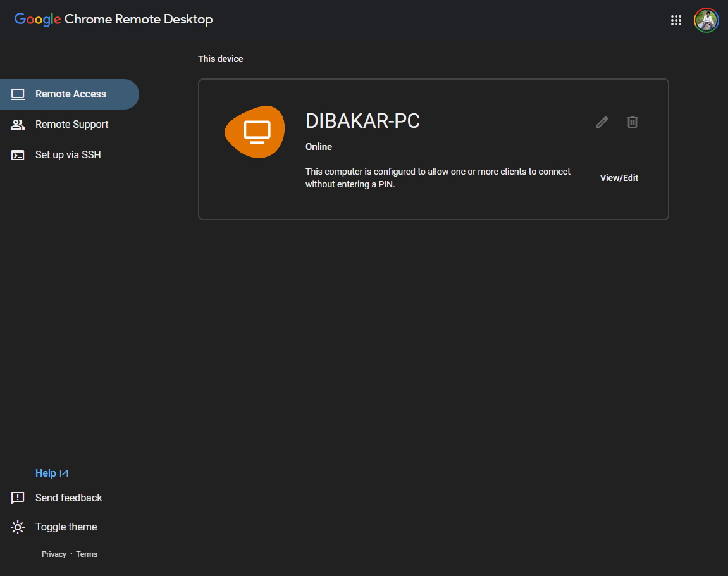Click the sun icon for theme toggle
The width and height of the screenshot is (728, 576).
18,527
